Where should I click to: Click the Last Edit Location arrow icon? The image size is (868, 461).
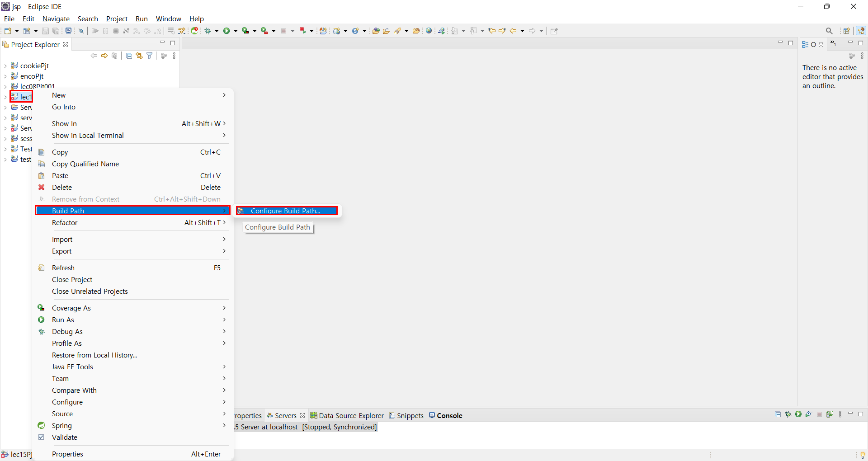pos(492,31)
